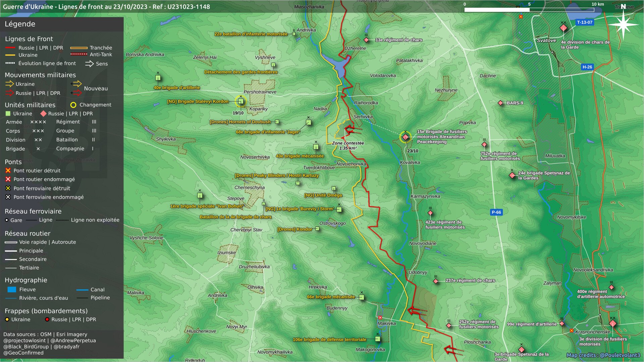Click the Russian advance arrow near Serhiivka
644x362 pixels.
[x=353, y=129]
